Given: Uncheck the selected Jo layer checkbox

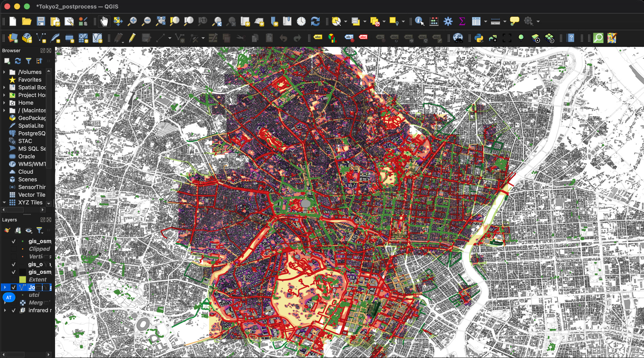Looking at the screenshot, I should pos(13,288).
